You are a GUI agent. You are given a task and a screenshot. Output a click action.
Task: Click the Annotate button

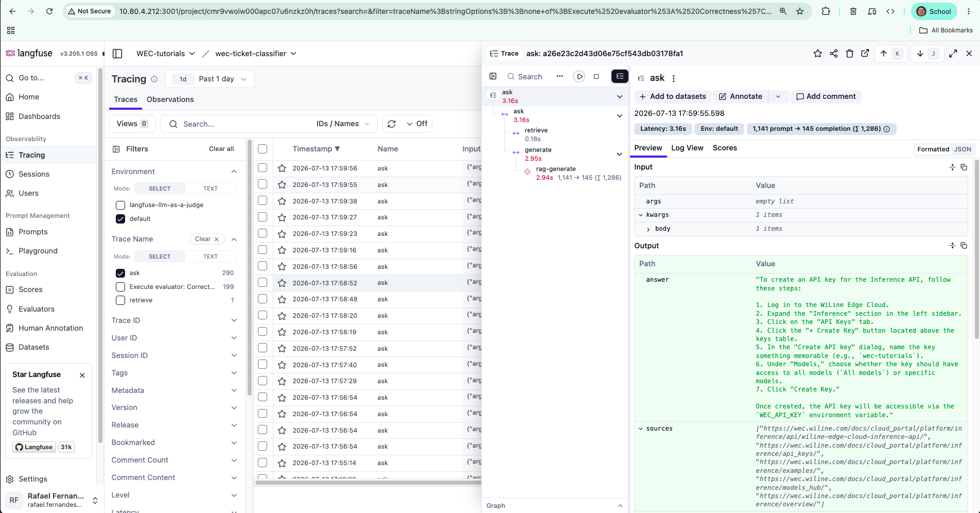click(x=741, y=96)
